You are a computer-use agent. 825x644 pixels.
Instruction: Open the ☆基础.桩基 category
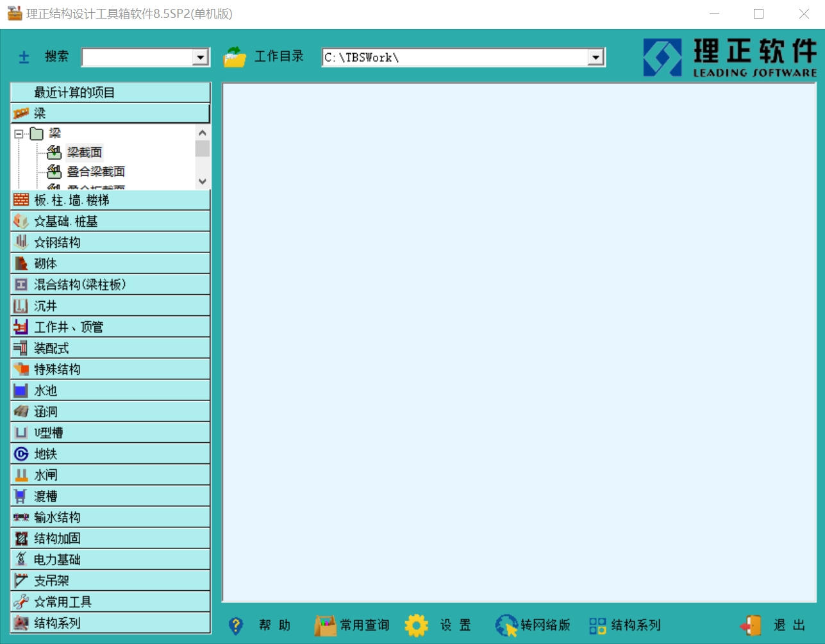pyautogui.click(x=110, y=221)
